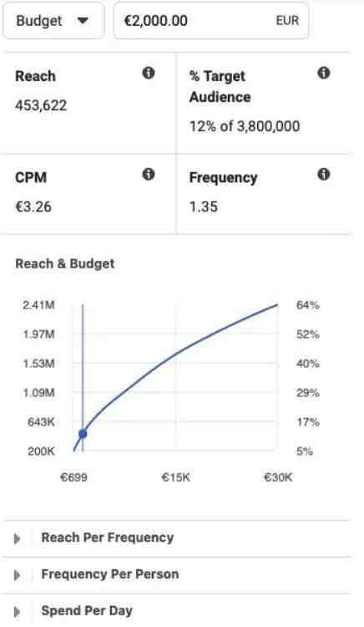
Task: Click the €30K end of the budget axis
Action: click(x=278, y=477)
